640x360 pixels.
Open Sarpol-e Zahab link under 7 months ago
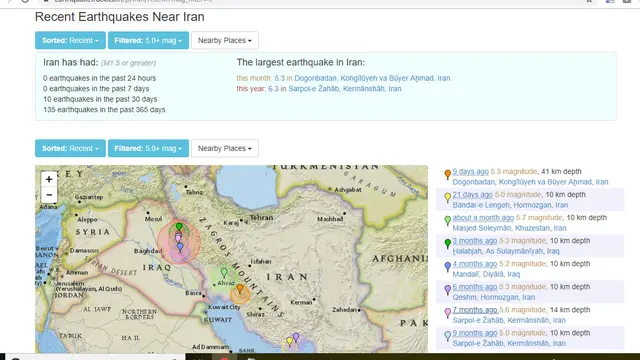click(509, 320)
